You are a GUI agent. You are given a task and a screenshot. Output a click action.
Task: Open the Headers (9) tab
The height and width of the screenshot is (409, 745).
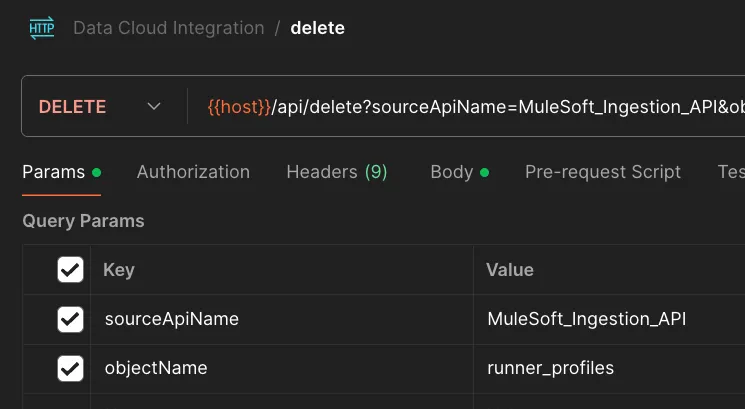click(337, 172)
